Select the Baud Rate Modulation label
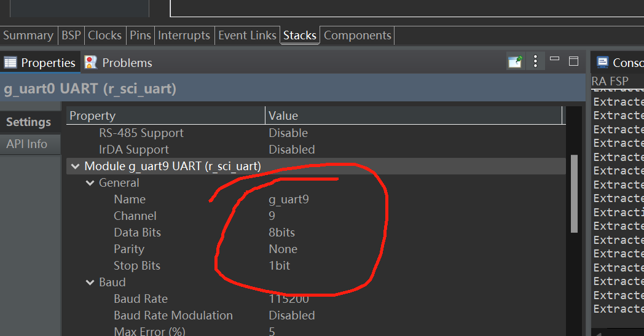 173,315
